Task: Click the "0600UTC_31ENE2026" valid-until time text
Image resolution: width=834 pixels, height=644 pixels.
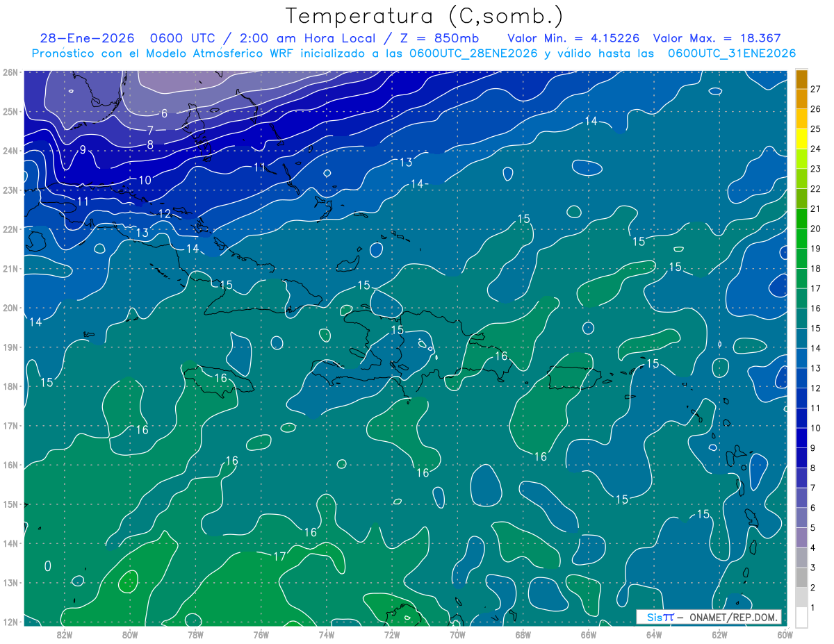Action: point(732,53)
